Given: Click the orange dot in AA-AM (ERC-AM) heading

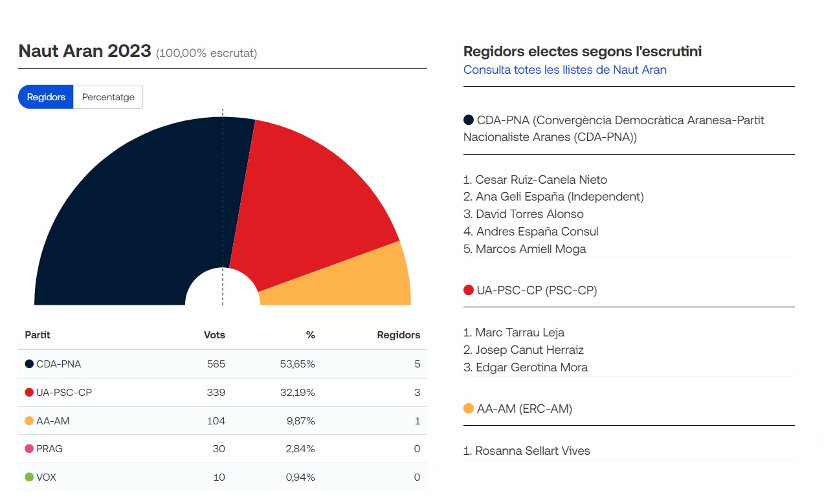Looking at the screenshot, I should tap(469, 409).
